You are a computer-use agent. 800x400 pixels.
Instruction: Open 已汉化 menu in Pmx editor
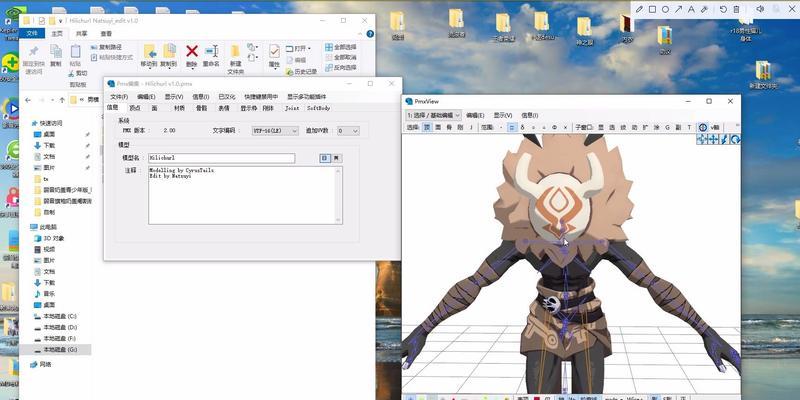pos(227,96)
